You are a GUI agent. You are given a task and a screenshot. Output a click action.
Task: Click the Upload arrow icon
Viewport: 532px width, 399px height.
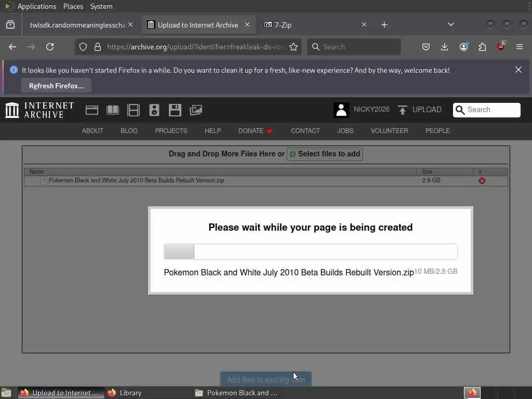click(x=403, y=110)
